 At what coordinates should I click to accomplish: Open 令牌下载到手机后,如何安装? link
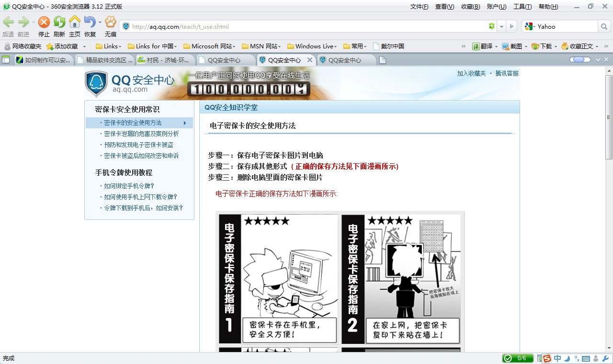(143, 208)
